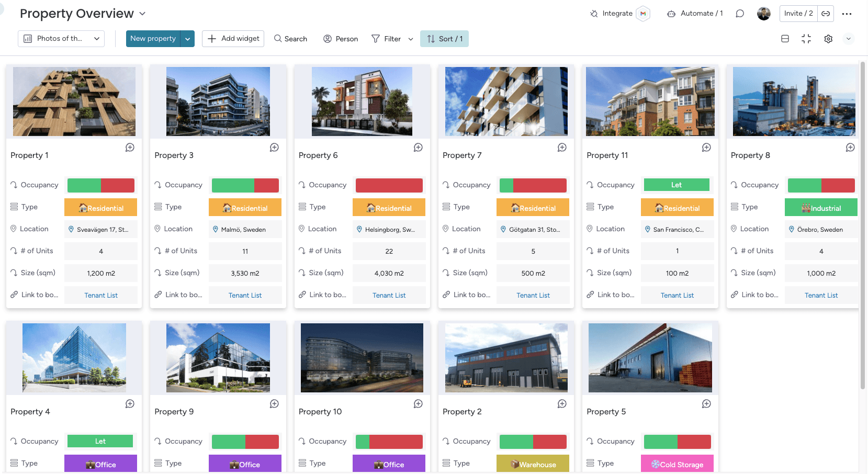Image resolution: width=868 pixels, height=474 pixels.
Task: Open Property 7 Tenant List link
Action: 533,296
